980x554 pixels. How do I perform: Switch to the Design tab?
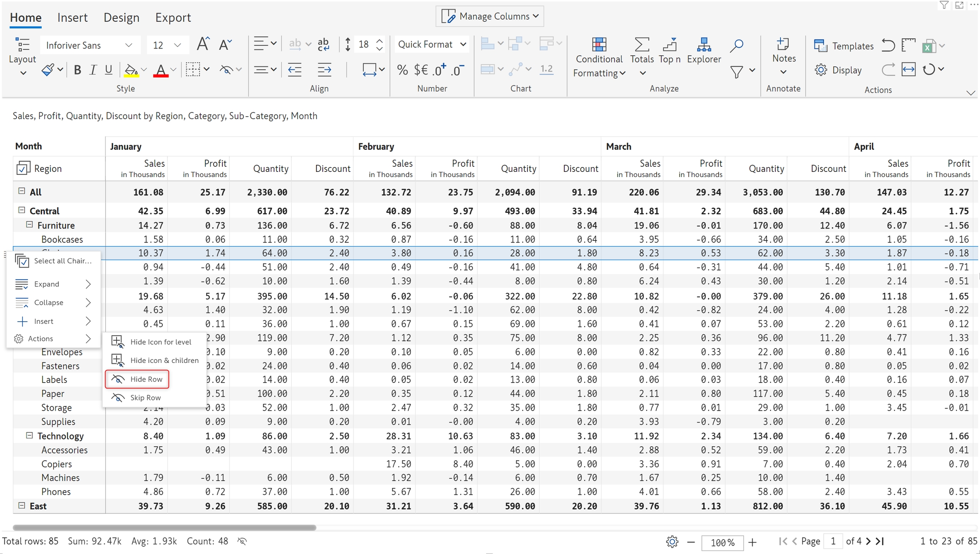(121, 17)
